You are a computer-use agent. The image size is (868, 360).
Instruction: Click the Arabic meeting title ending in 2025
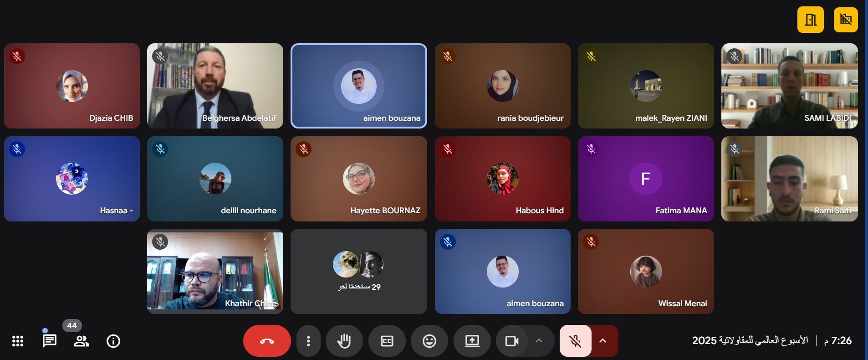pyautogui.click(x=750, y=340)
